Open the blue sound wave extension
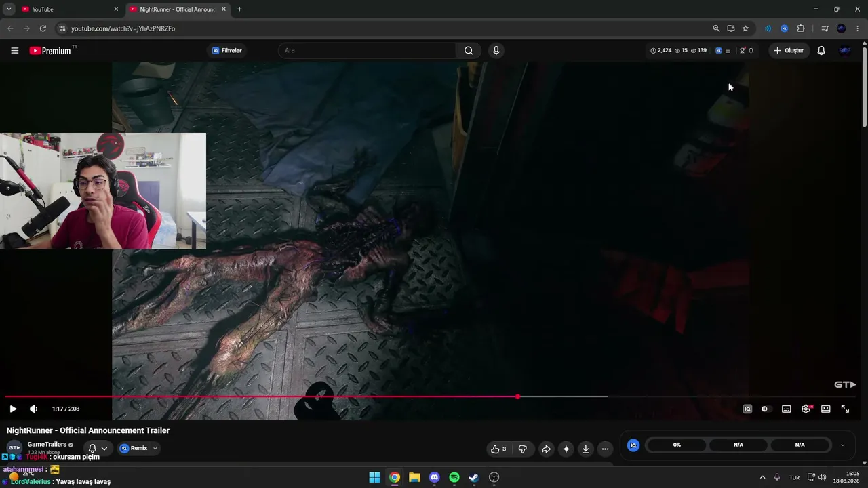Viewport: 868px width, 488px height. (x=768, y=28)
